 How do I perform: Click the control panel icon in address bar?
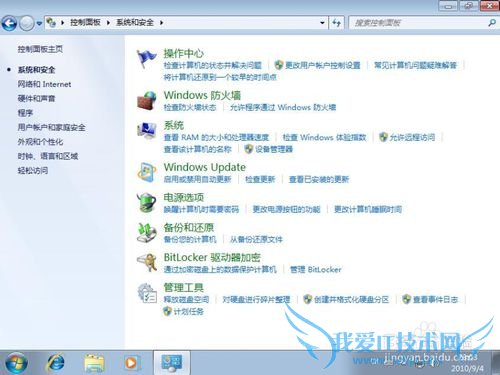click(51, 23)
